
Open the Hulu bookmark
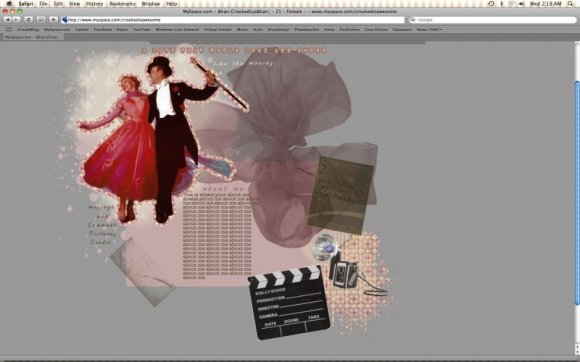pos(258,30)
